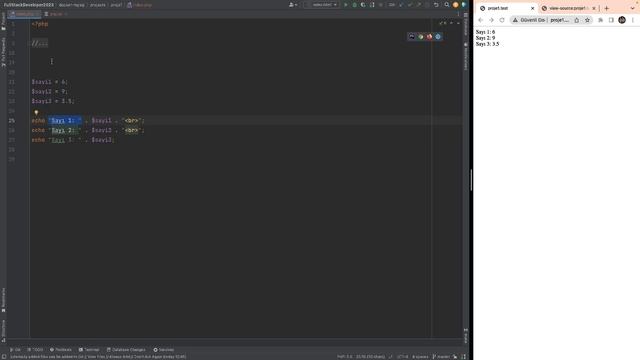The image size is (640, 360).
Task: Open the Bookmarks tool window from the left stripe
Action: tap(3, 300)
